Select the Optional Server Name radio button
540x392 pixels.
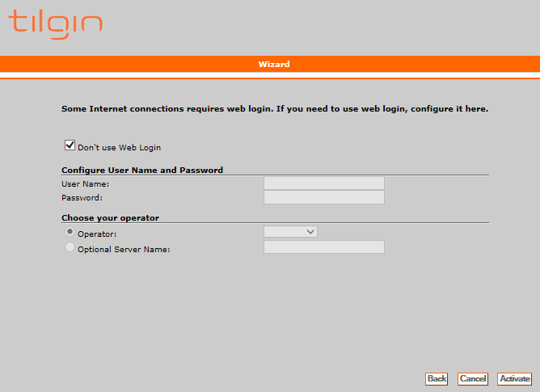(x=70, y=247)
